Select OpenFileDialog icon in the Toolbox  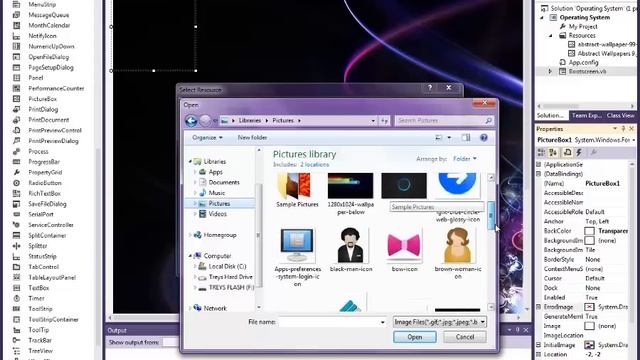point(16,57)
